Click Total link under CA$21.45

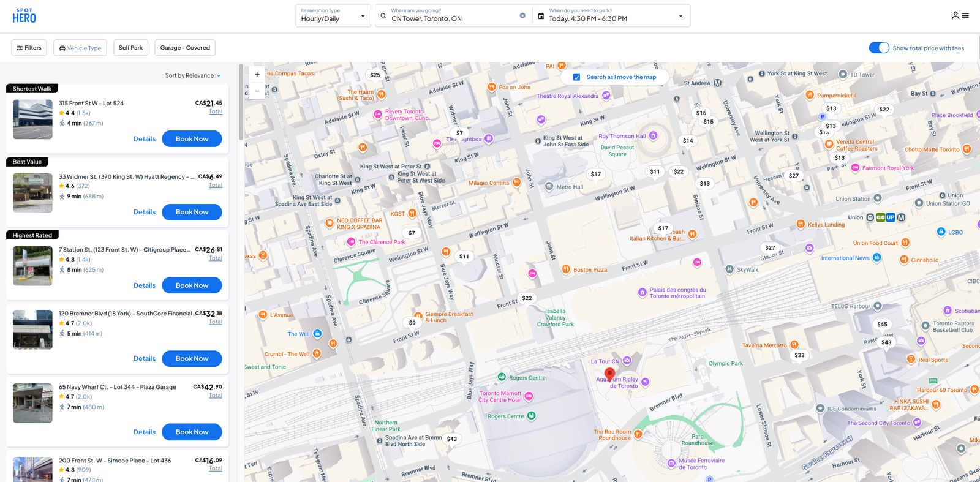216,111
